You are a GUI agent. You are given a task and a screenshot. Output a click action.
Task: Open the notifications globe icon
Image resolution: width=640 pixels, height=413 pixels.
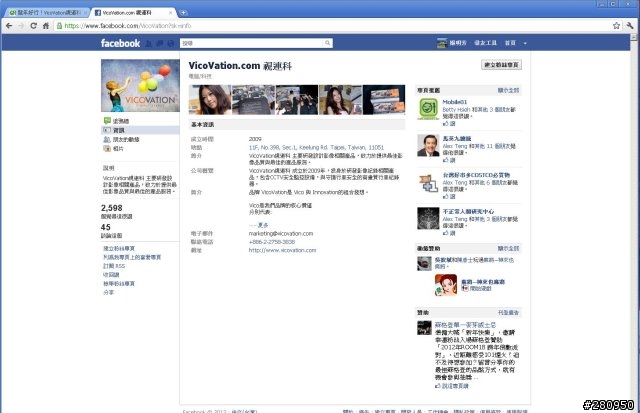click(171, 43)
